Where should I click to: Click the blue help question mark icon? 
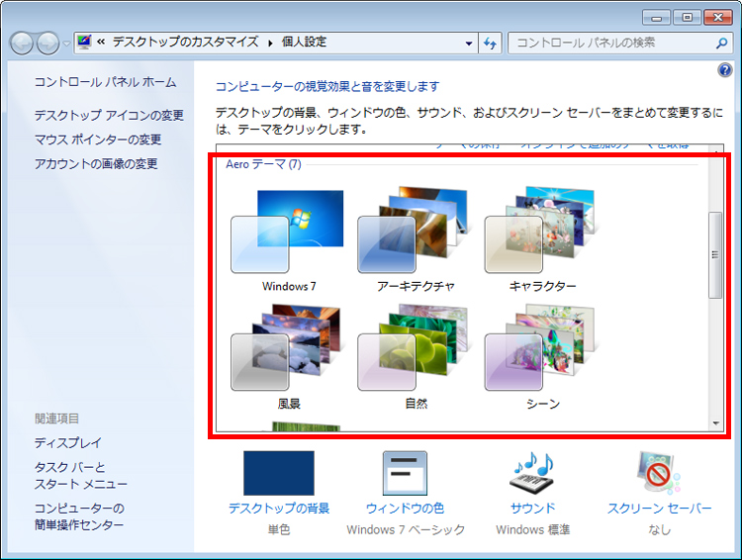[724, 70]
